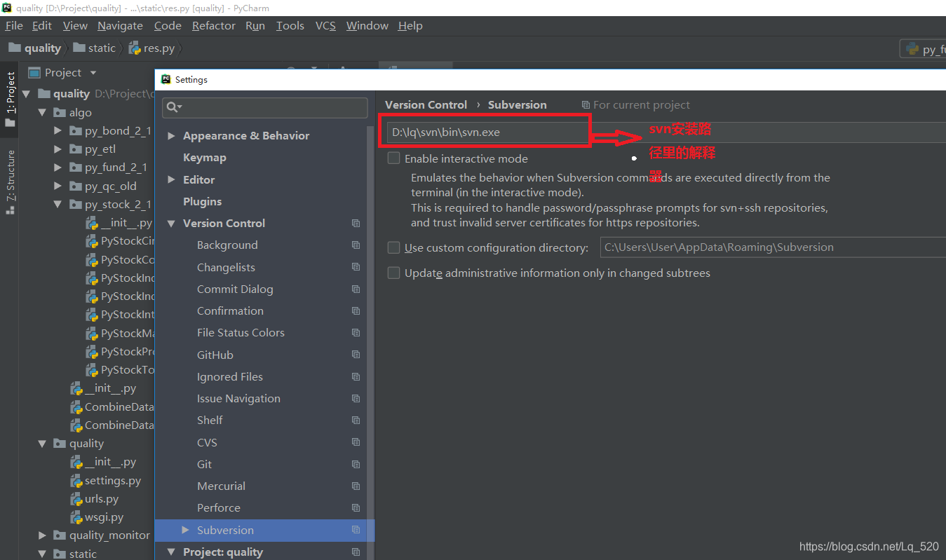
Task: Collapse the algo folder
Action: [x=42, y=113]
